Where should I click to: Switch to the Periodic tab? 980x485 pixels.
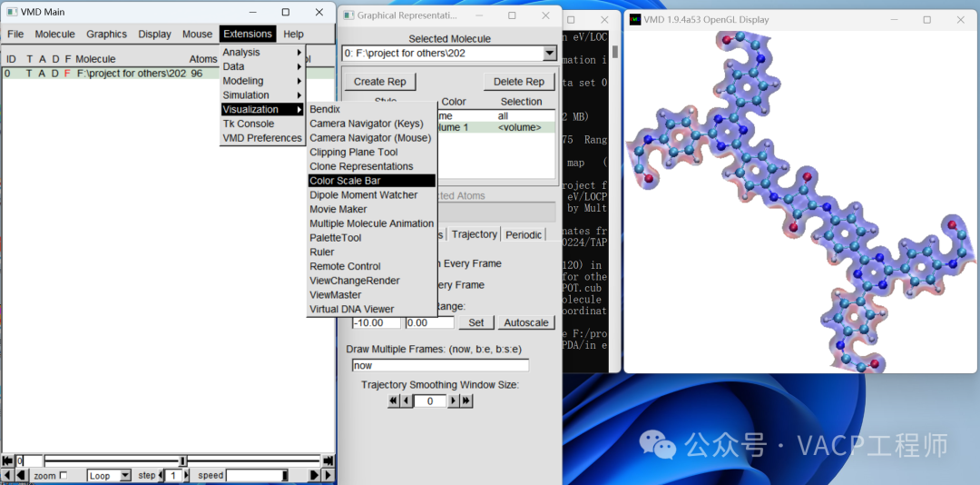[x=524, y=234]
